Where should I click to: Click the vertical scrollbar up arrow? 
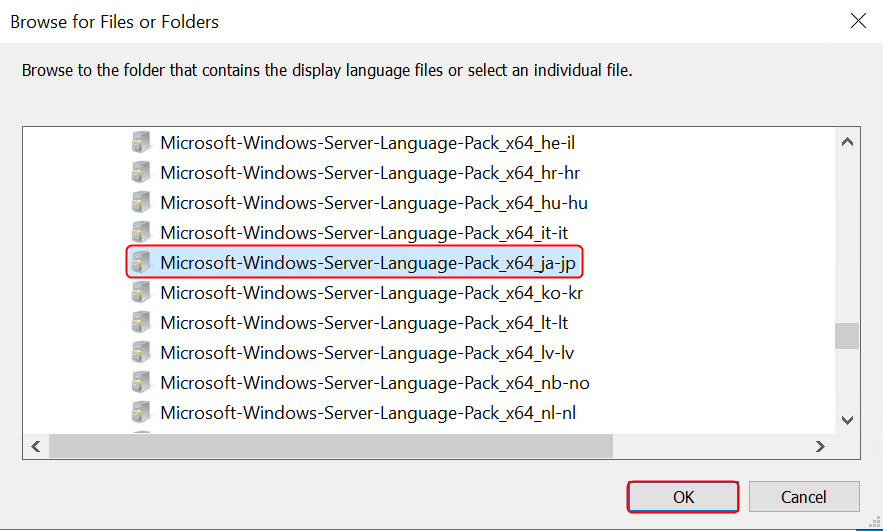click(x=847, y=142)
